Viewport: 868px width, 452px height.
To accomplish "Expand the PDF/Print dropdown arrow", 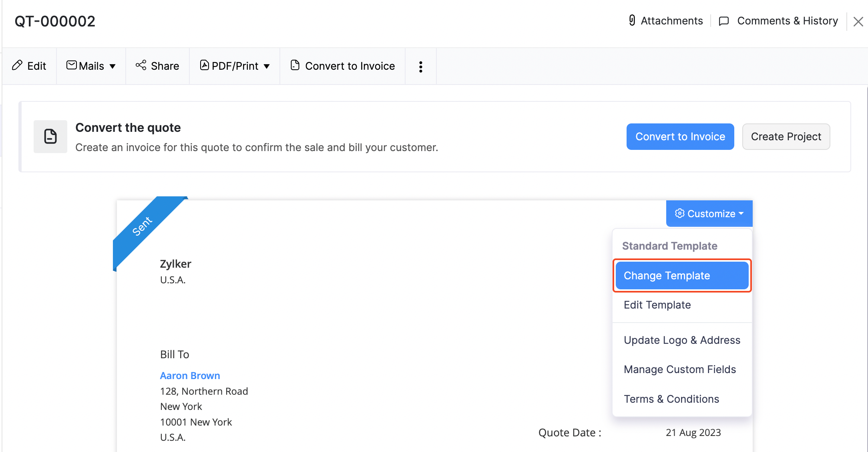I will (x=267, y=67).
